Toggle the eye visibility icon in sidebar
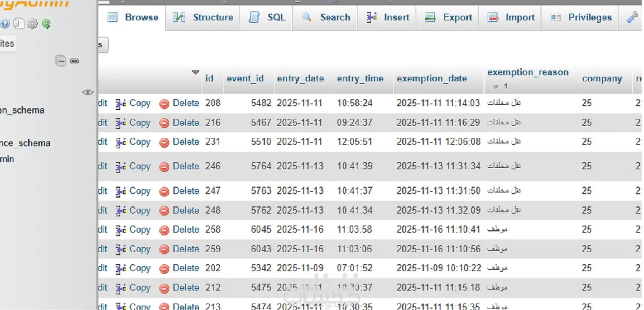Screen dimensions: 644x310 click(88, 92)
